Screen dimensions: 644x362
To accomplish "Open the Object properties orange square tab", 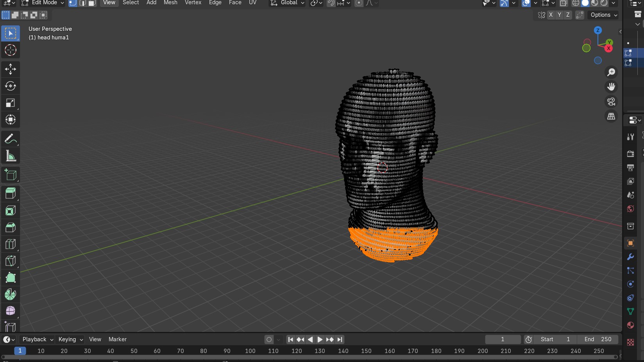I will click(x=630, y=243).
